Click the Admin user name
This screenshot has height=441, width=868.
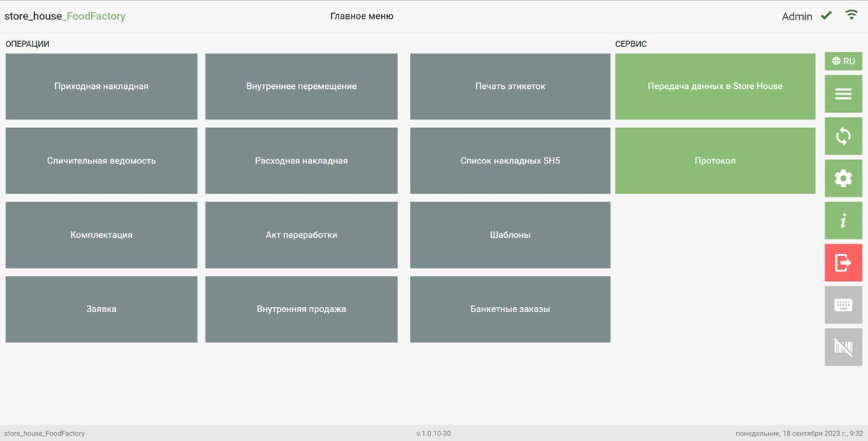point(797,16)
